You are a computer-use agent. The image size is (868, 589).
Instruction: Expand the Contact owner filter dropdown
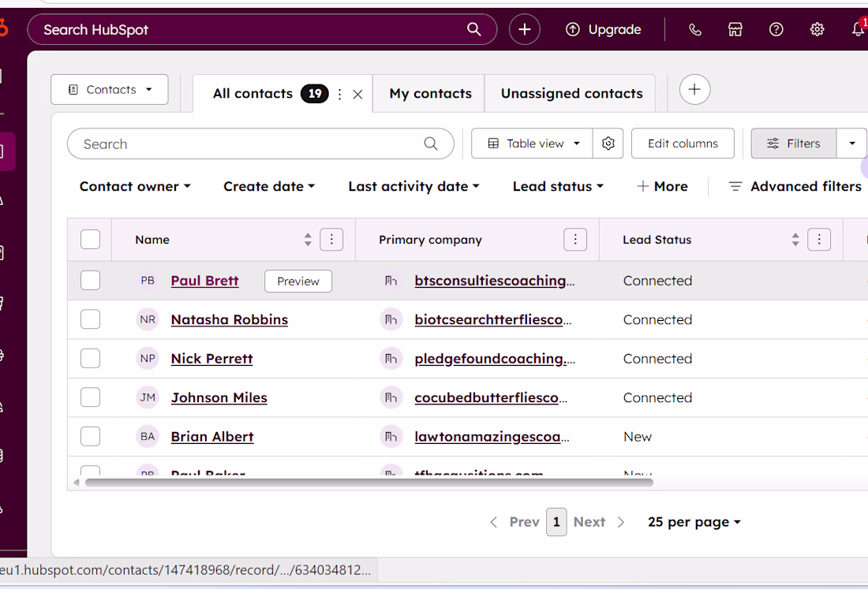[x=135, y=187]
